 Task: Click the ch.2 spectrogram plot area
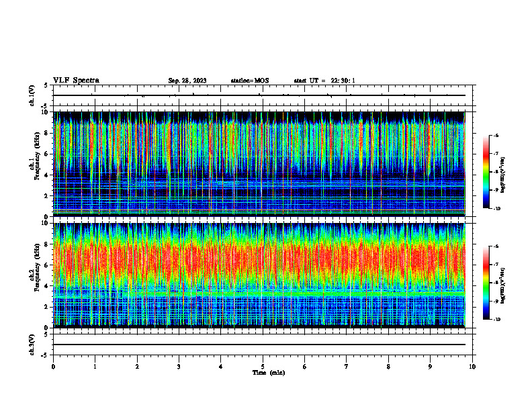point(259,275)
